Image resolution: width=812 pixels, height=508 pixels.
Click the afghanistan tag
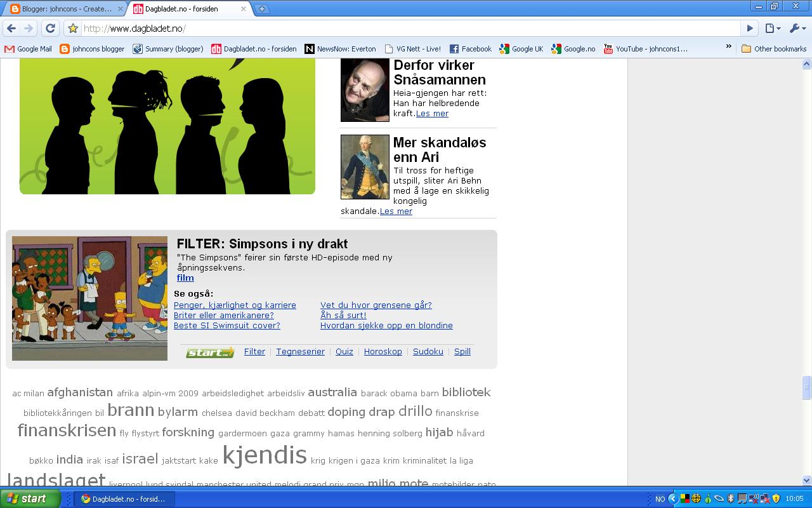[x=80, y=392]
